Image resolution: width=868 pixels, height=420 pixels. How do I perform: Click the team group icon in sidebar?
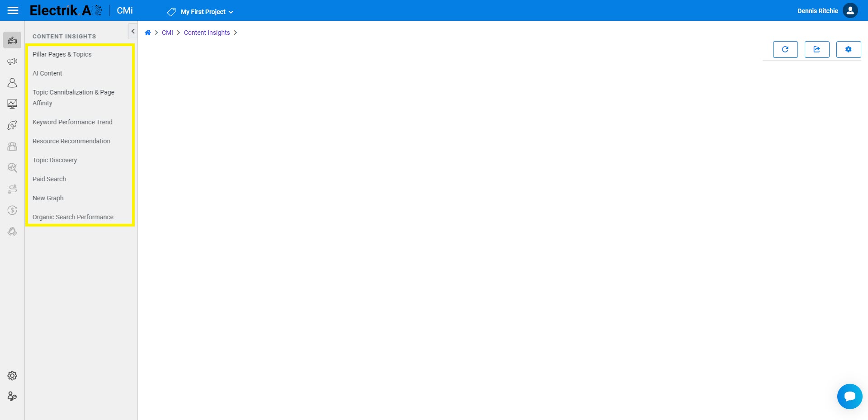point(12,146)
